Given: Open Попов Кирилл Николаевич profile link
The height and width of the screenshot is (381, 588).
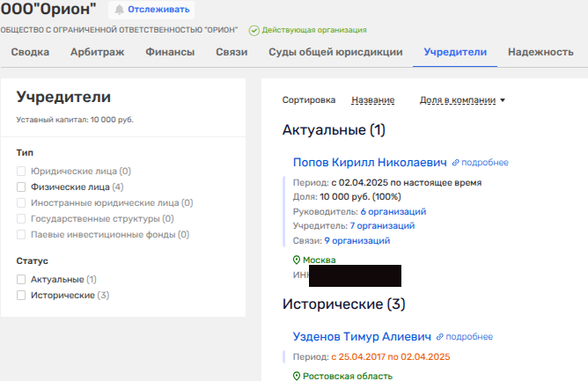Looking at the screenshot, I should 369,163.
